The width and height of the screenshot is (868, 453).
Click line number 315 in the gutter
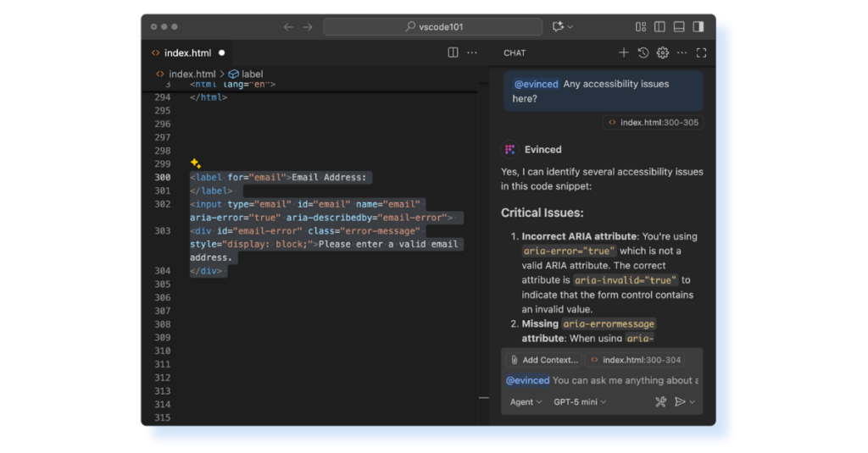[163, 417]
